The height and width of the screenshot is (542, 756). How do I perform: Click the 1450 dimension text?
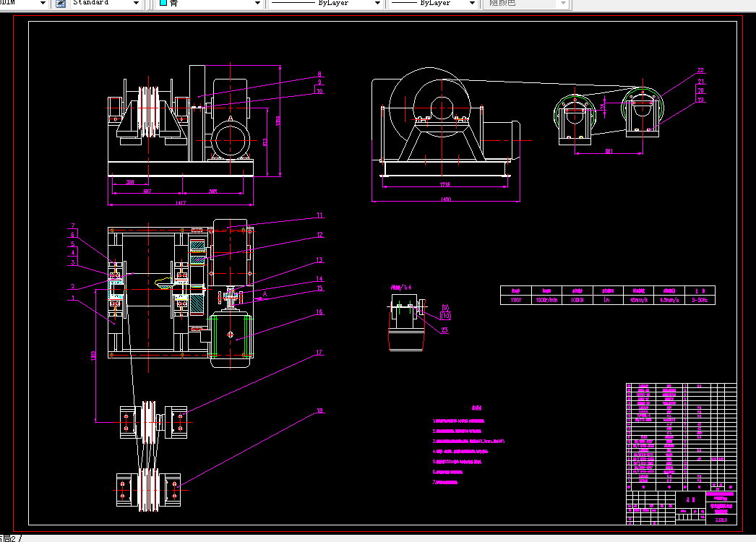coord(445,199)
